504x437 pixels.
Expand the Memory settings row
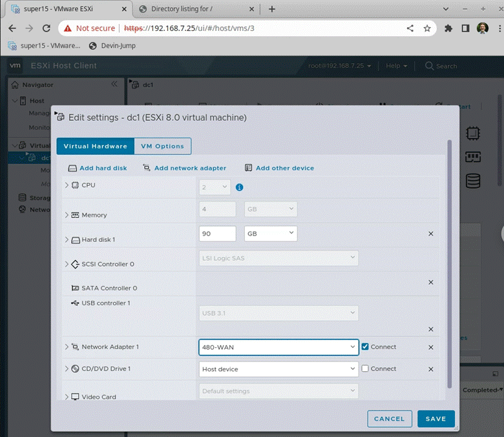point(67,215)
